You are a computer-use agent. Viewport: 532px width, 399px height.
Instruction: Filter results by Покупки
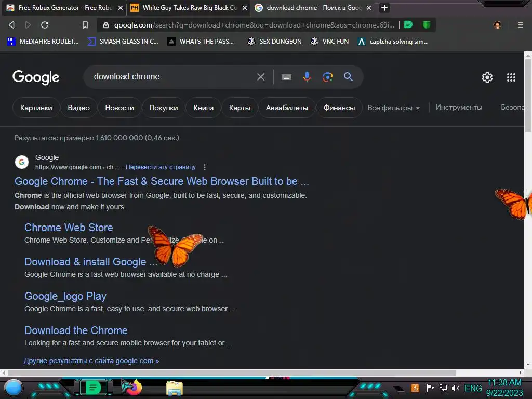pyautogui.click(x=164, y=108)
